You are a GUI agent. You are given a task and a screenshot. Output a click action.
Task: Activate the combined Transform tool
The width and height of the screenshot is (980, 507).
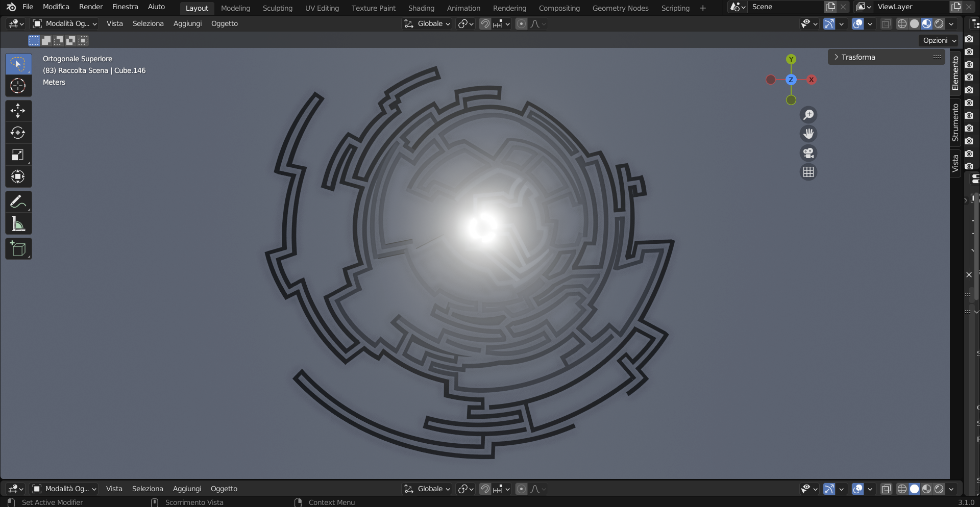click(18, 176)
